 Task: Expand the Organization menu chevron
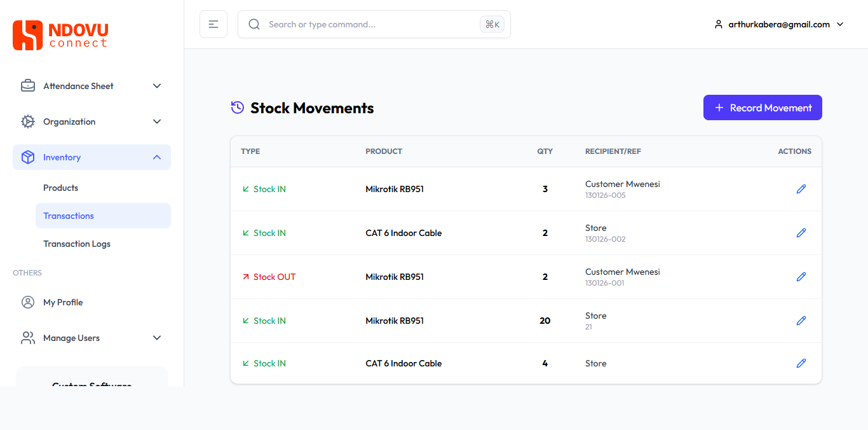157,121
